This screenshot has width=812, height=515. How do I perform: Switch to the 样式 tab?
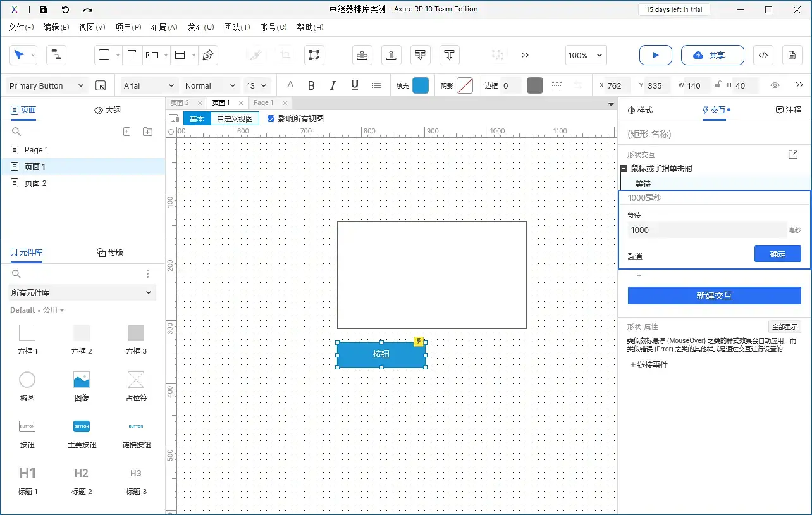point(640,110)
